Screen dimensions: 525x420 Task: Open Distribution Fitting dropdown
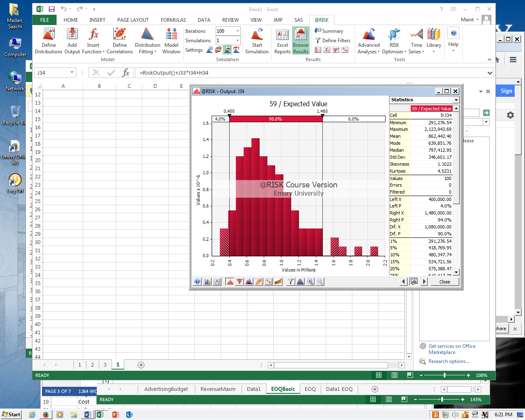[148, 48]
